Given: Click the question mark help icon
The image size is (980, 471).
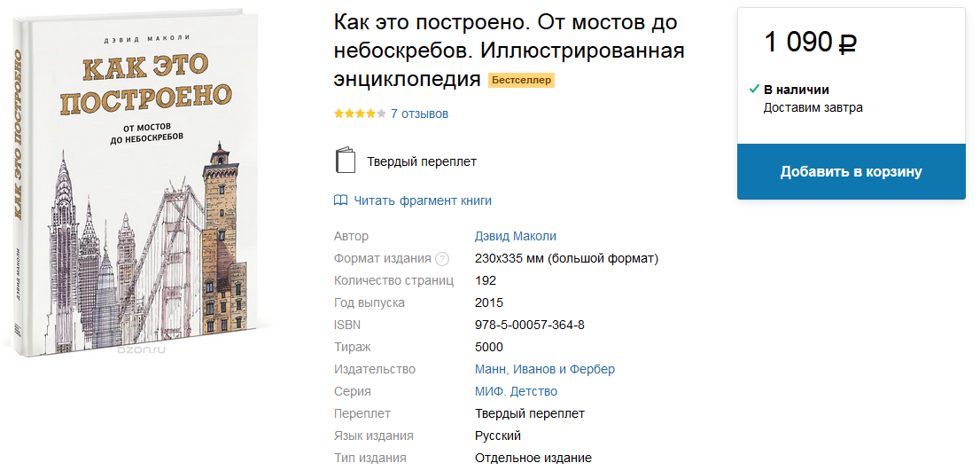Looking at the screenshot, I should click(x=442, y=259).
